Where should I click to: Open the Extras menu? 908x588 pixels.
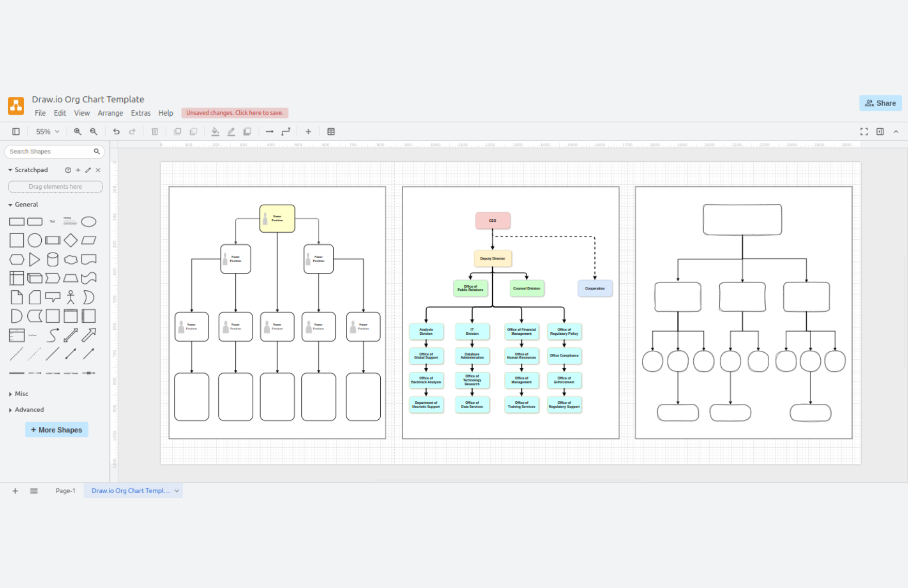click(141, 113)
